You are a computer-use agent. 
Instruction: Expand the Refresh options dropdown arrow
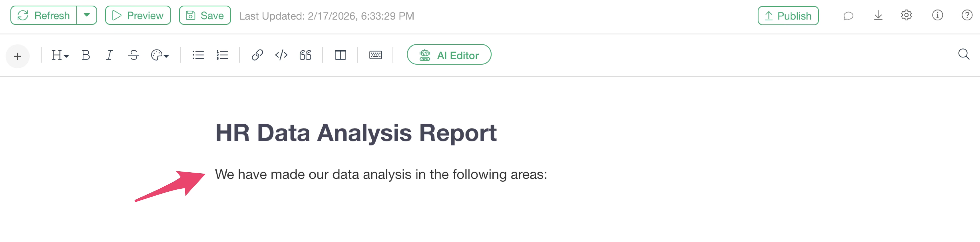[x=87, y=15]
